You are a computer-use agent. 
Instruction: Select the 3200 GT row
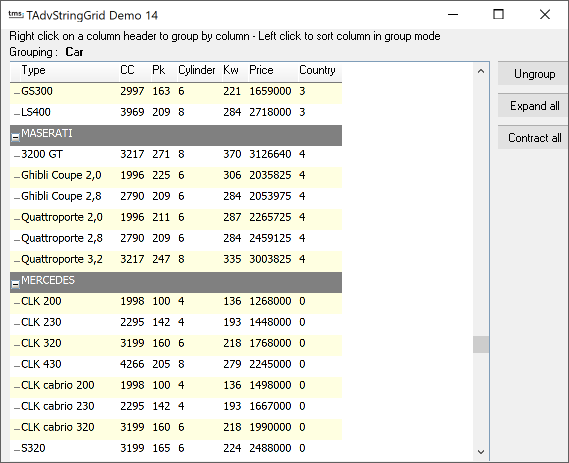[176, 155]
